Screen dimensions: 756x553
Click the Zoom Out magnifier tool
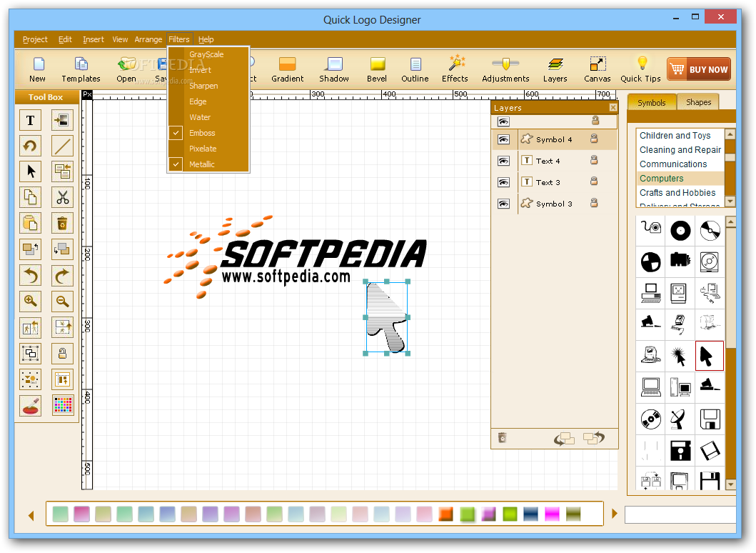63,302
